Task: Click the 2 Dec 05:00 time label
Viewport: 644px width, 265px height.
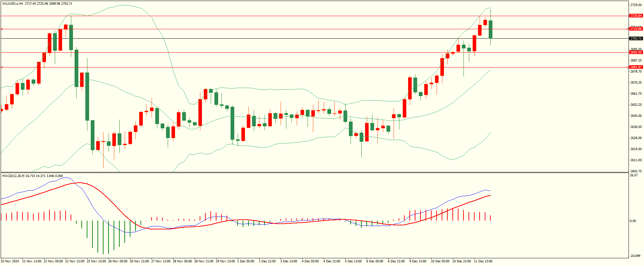Action: pos(246,261)
